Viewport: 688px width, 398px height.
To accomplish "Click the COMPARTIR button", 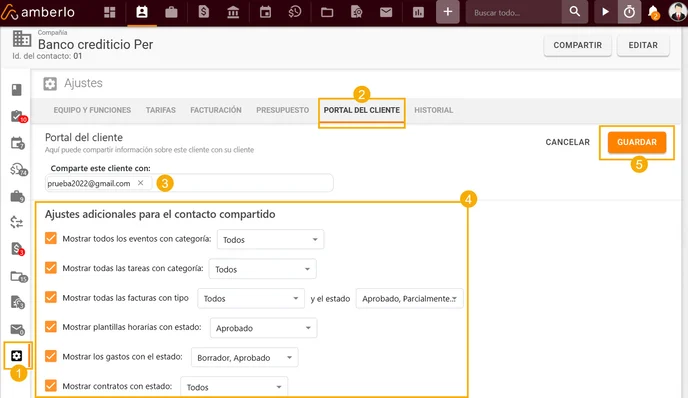I will (577, 45).
